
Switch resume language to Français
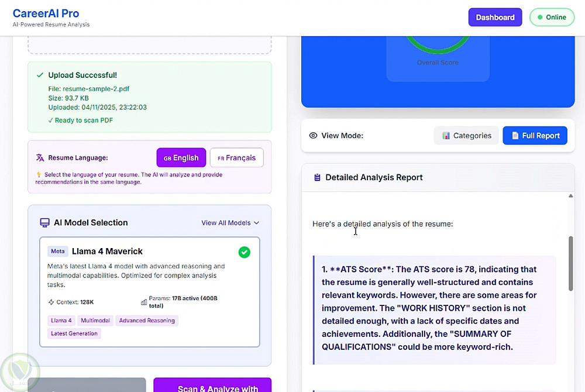point(236,157)
